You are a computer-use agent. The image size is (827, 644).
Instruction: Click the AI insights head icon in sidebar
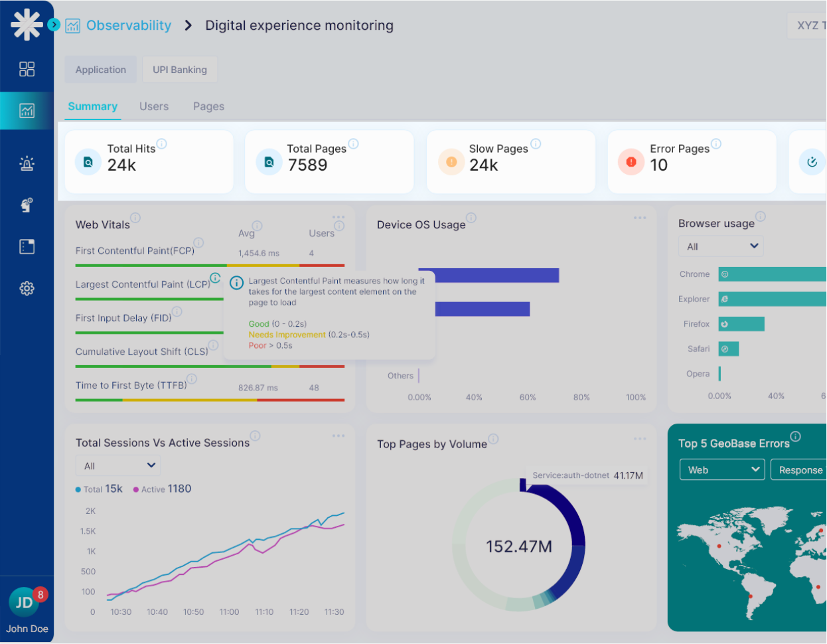(27, 205)
